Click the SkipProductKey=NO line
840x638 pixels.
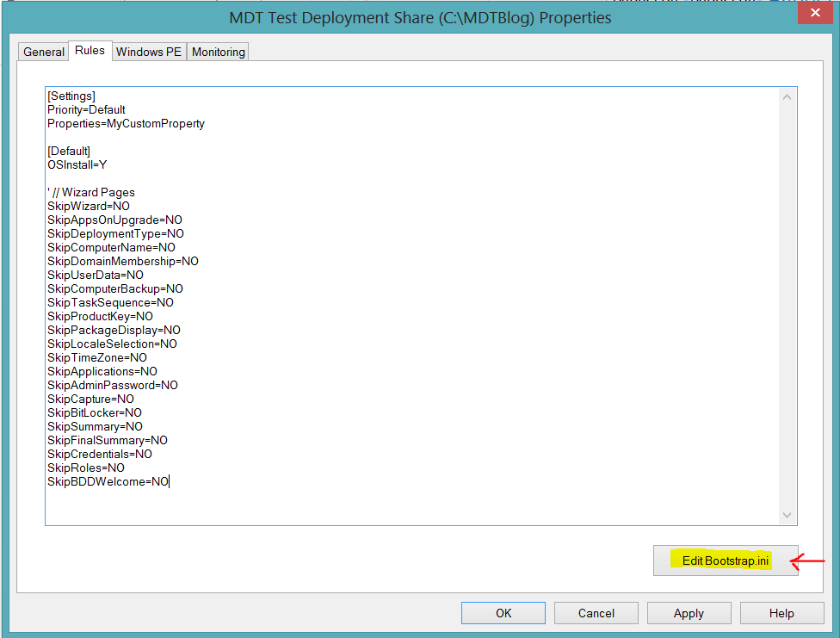(100, 317)
